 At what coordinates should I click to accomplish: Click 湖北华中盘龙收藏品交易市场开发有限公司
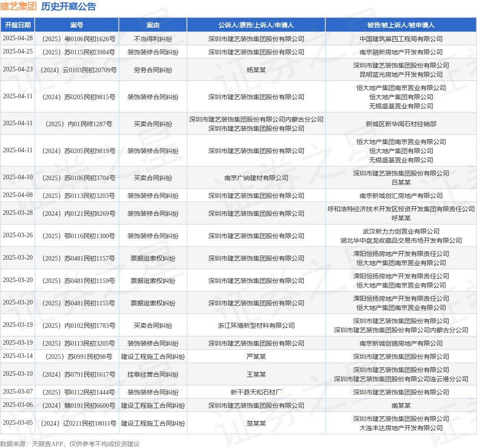401,241
